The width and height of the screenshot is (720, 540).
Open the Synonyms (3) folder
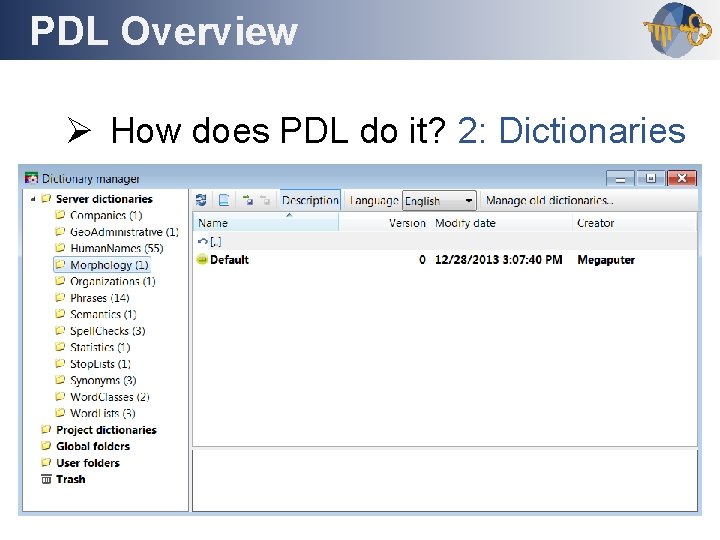click(103, 381)
